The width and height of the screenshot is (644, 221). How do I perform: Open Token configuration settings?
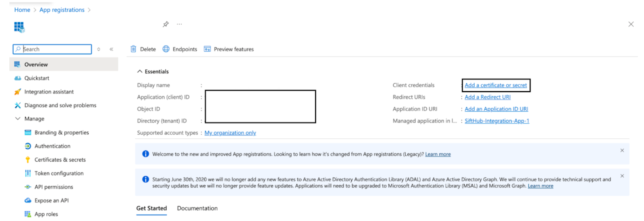(59, 173)
